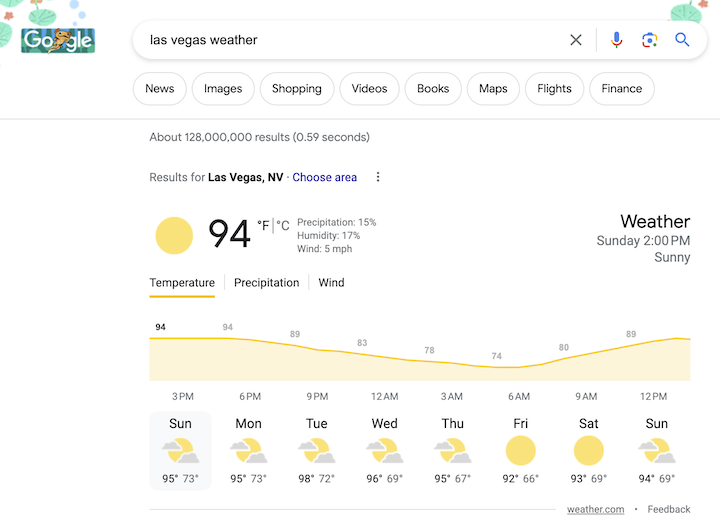Image resolution: width=720 pixels, height=531 pixels.
Task: Switch temperature units to °F
Action: [263, 226]
